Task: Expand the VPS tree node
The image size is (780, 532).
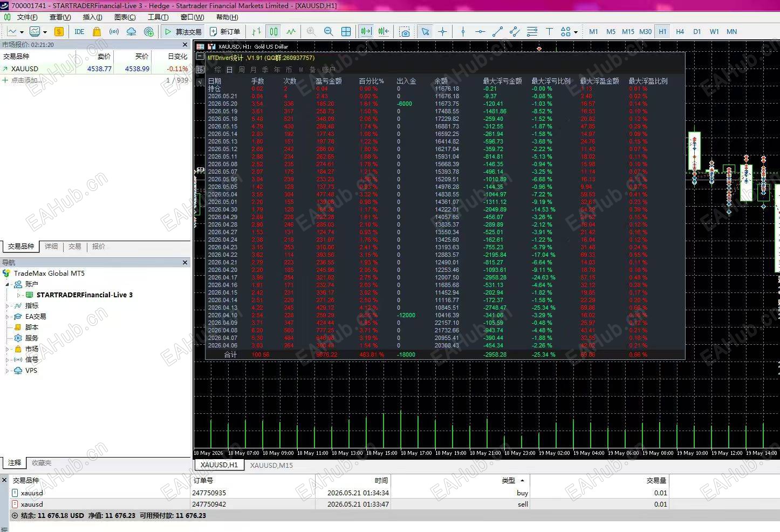Action: click(x=8, y=371)
